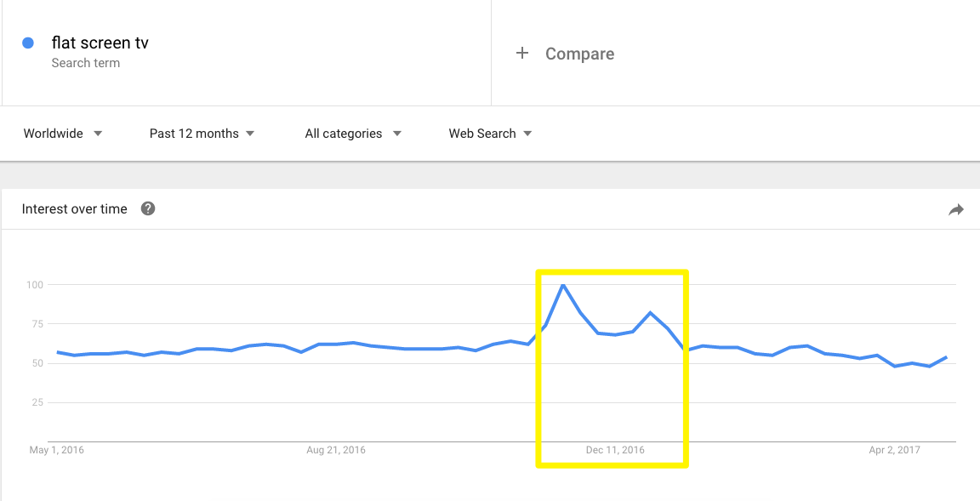Open the Web Search type selector
Screen dimensions: 980x501
[482, 134]
